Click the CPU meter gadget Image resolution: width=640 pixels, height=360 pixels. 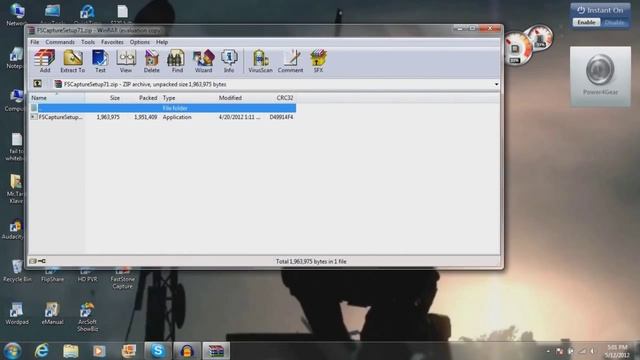518,49
